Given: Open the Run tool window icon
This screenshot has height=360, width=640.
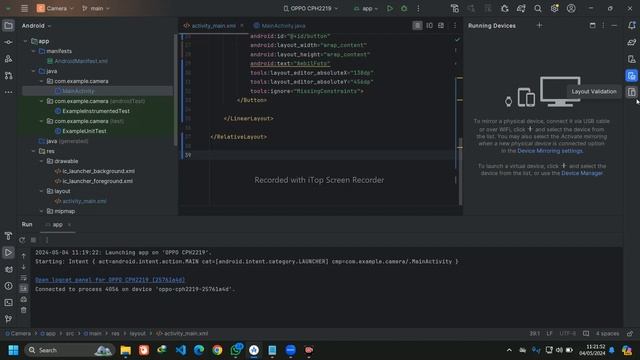Looking at the screenshot, I should pyautogui.click(x=8, y=253).
